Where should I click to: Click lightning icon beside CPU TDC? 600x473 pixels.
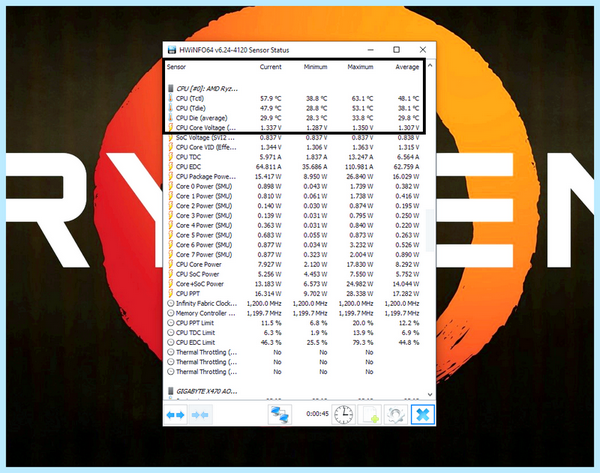pos(171,157)
